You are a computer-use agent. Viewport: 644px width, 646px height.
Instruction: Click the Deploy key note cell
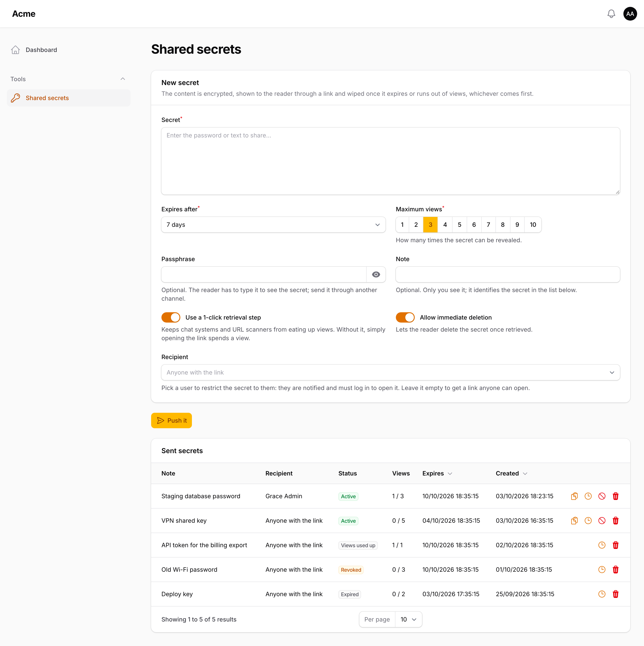tap(177, 594)
